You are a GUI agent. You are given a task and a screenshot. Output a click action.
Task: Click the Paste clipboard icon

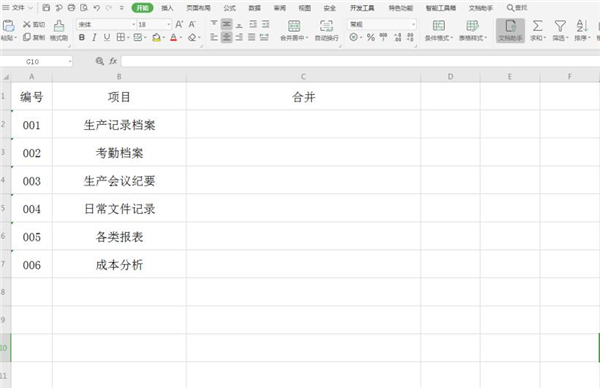8,26
